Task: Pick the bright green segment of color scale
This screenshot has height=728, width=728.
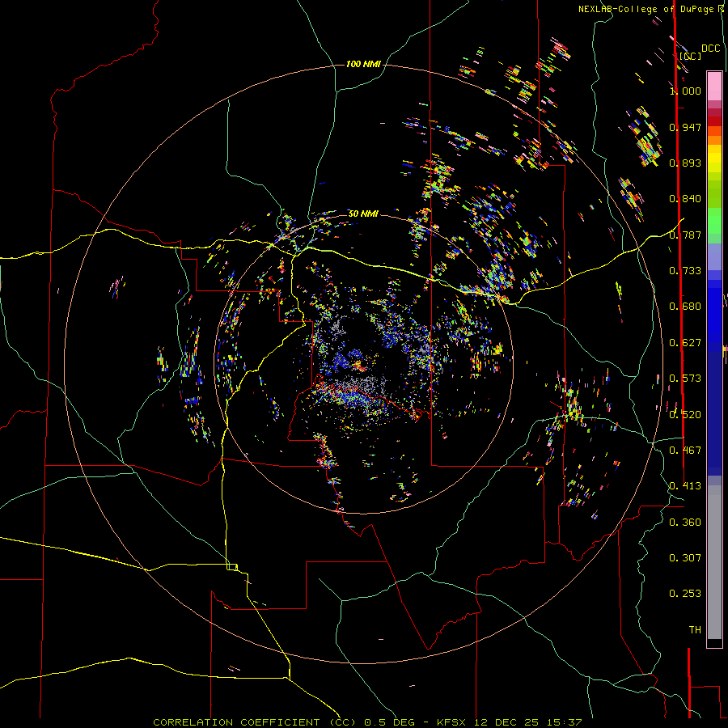Action: (x=714, y=221)
